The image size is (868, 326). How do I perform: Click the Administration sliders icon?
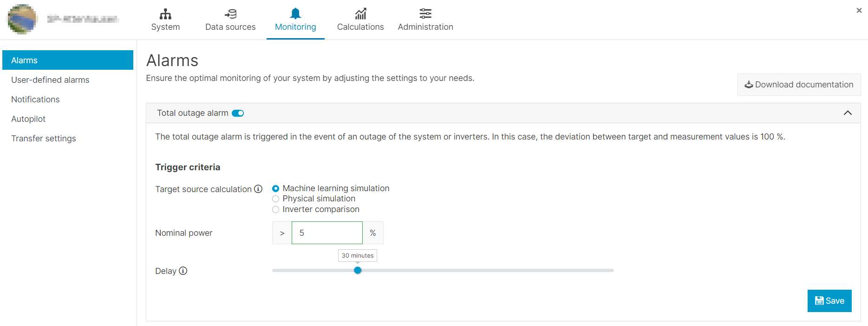(x=425, y=13)
